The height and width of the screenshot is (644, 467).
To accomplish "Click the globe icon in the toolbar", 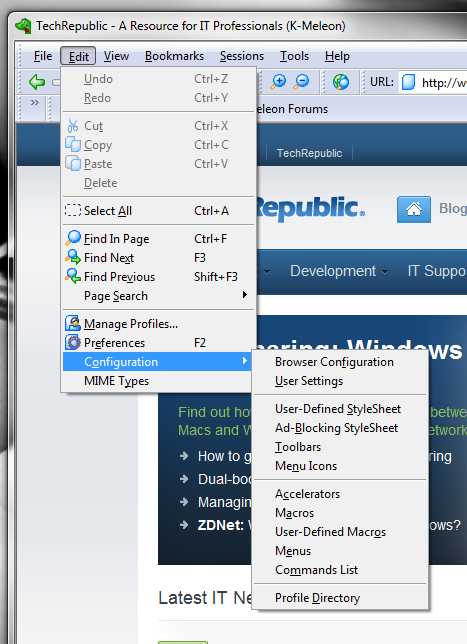I will click(x=341, y=82).
